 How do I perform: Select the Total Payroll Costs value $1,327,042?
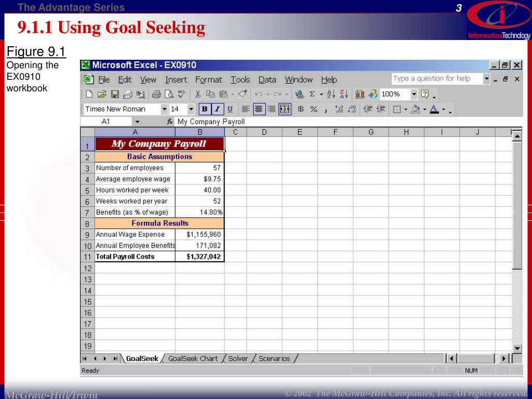point(200,257)
